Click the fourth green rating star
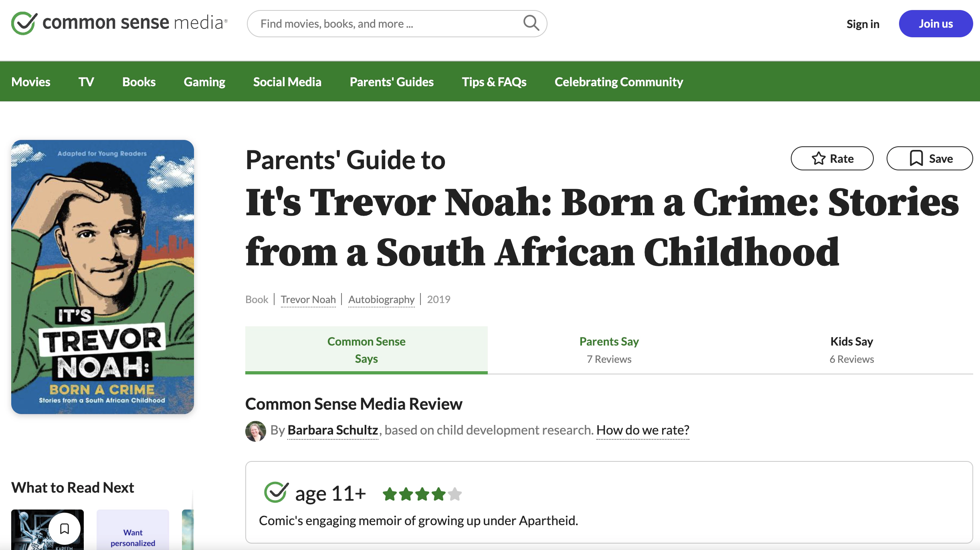Image resolution: width=980 pixels, height=550 pixels. [439, 494]
